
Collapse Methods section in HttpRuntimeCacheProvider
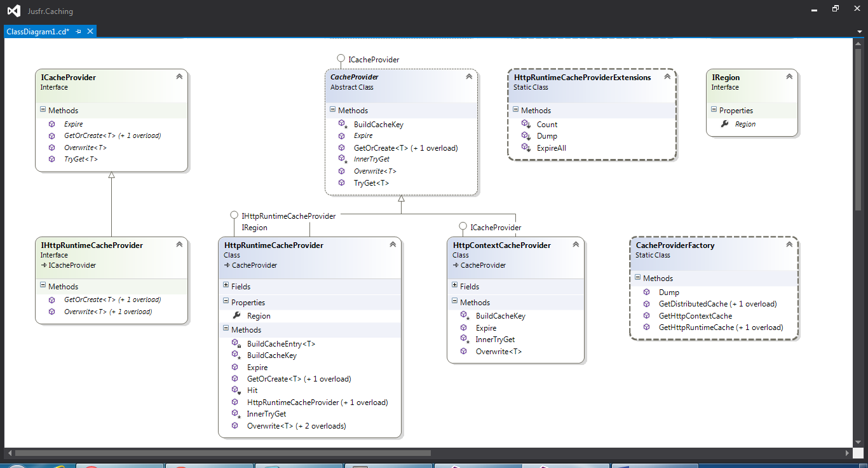point(226,329)
